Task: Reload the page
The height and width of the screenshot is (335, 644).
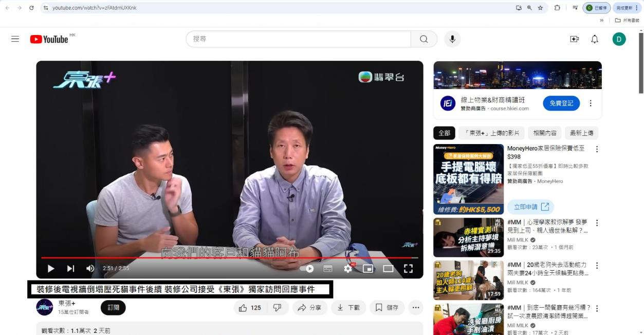Action: click(31, 8)
